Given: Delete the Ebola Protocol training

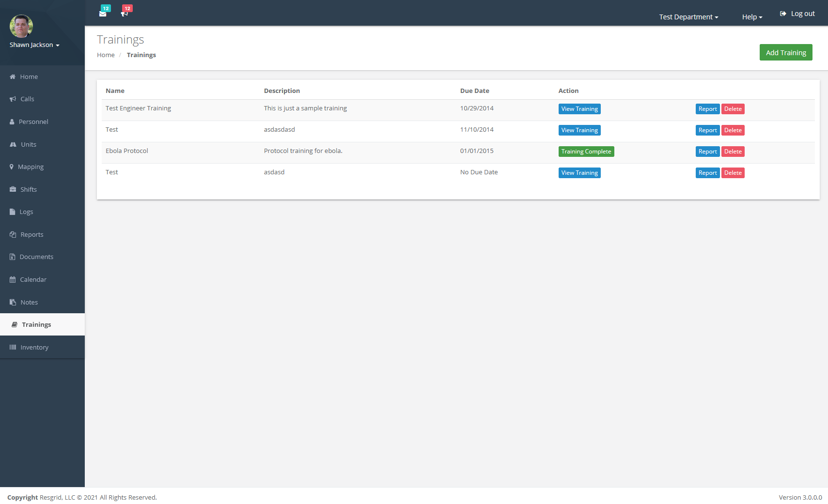Looking at the screenshot, I should pos(733,152).
